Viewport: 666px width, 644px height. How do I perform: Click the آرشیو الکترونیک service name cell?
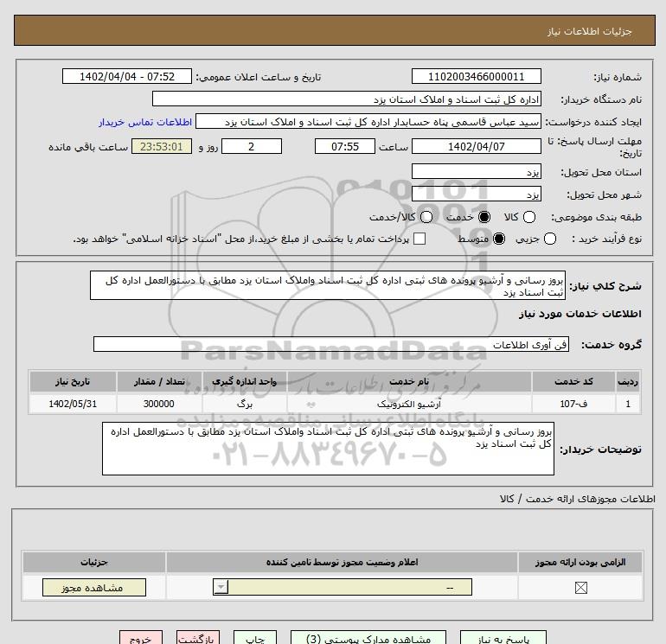pos(409,404)
